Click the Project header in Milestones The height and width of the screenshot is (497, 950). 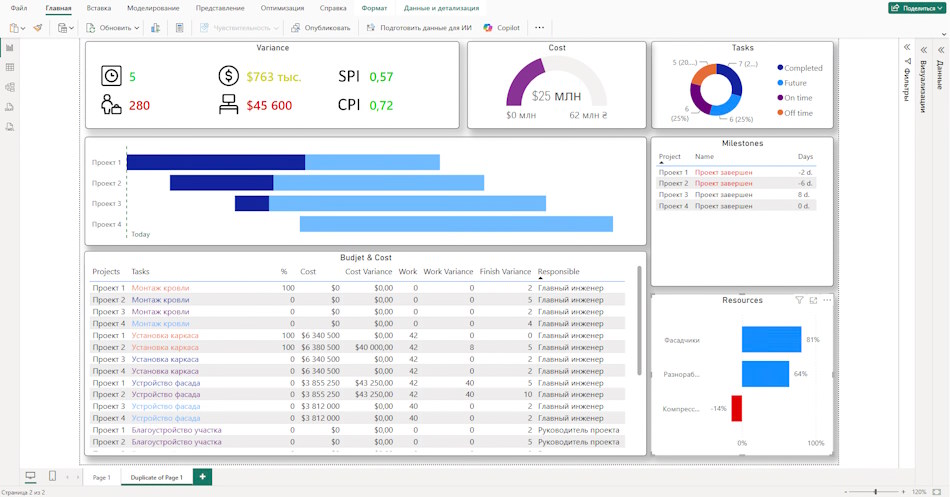point(669,156)
